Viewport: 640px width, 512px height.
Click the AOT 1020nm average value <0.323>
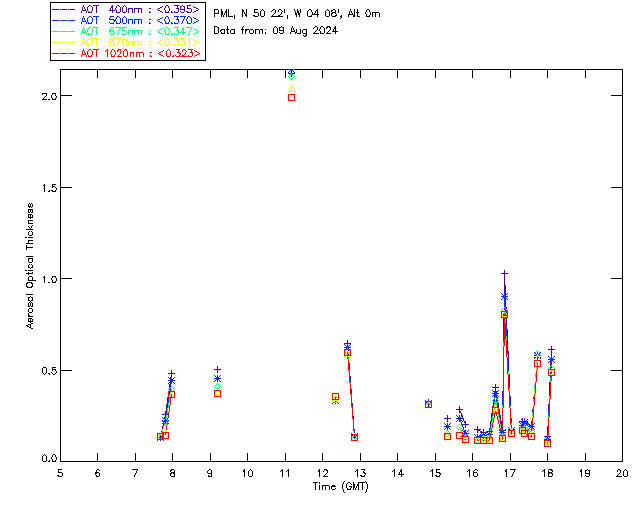pyautogui.click(x=178, y=53)
